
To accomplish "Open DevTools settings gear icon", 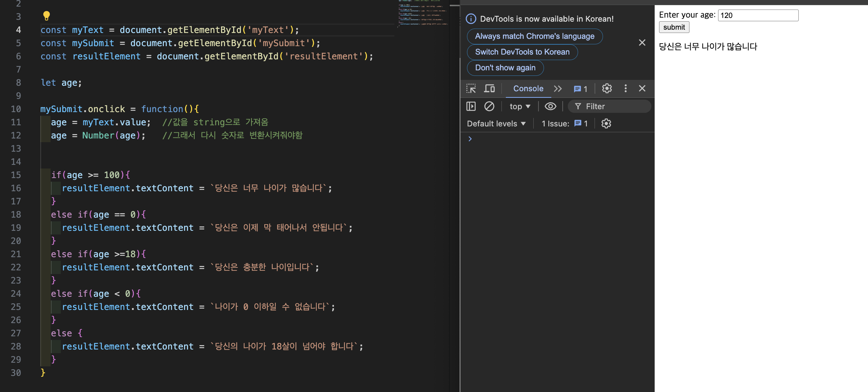I will 607,89.
